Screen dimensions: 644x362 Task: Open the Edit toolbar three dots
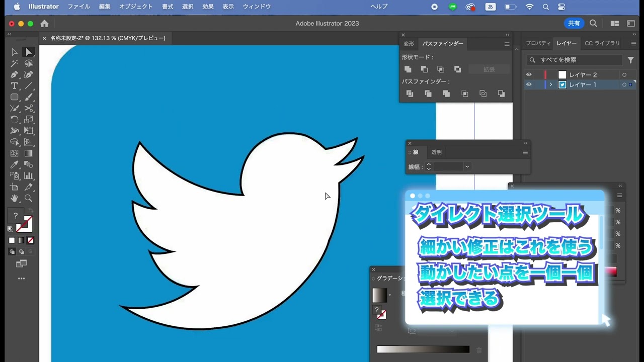pyautogui.click(x=21, y=278)
